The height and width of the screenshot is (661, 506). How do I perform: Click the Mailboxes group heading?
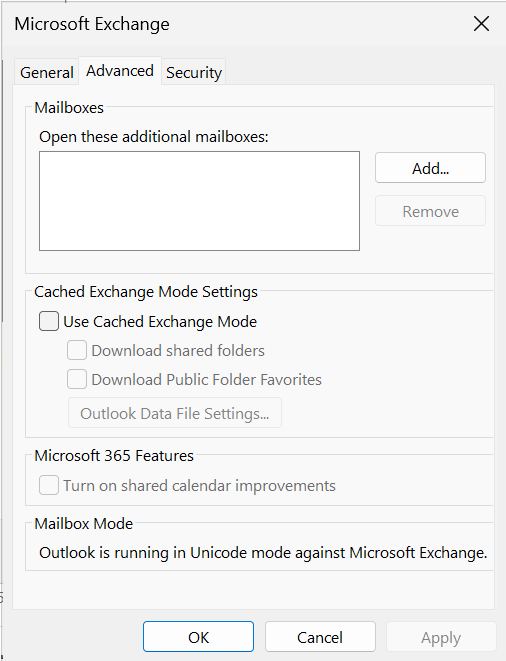pos(69,107)
